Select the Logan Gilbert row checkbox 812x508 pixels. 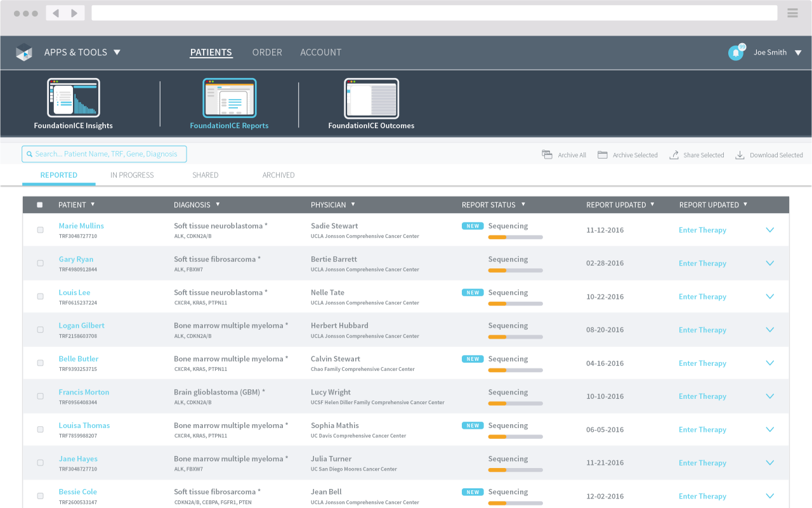coord(41,330)
